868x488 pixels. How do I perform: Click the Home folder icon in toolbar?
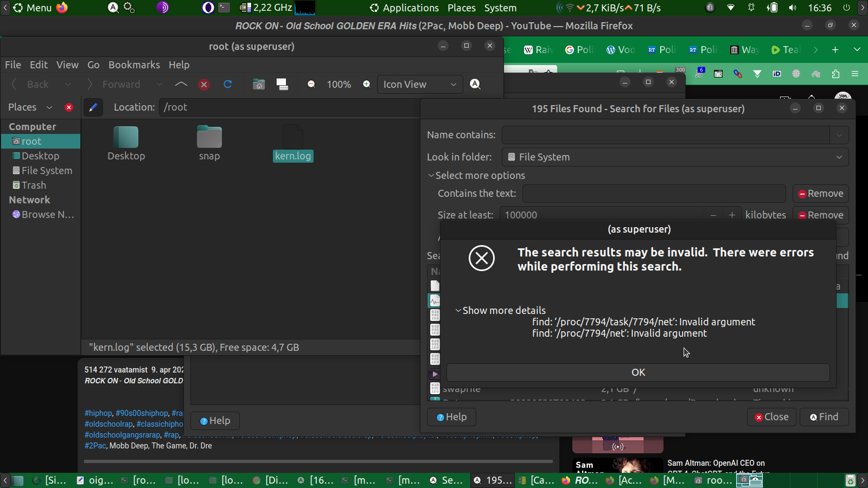click(x=259, y=84)
